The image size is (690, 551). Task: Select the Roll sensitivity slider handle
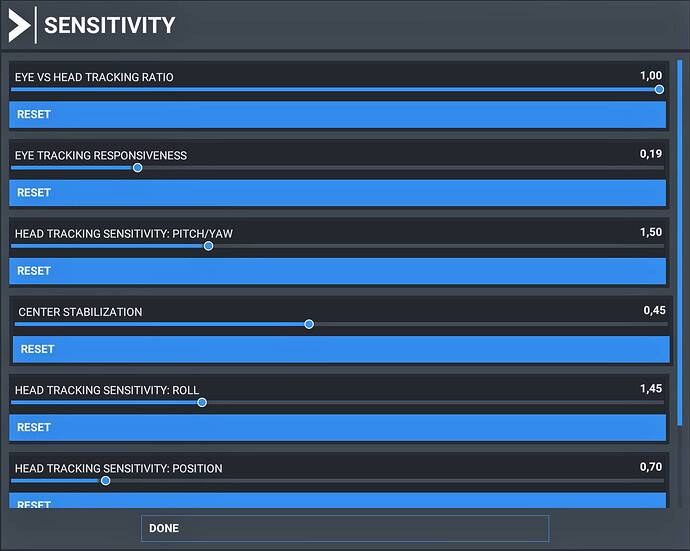pos(202,402)
